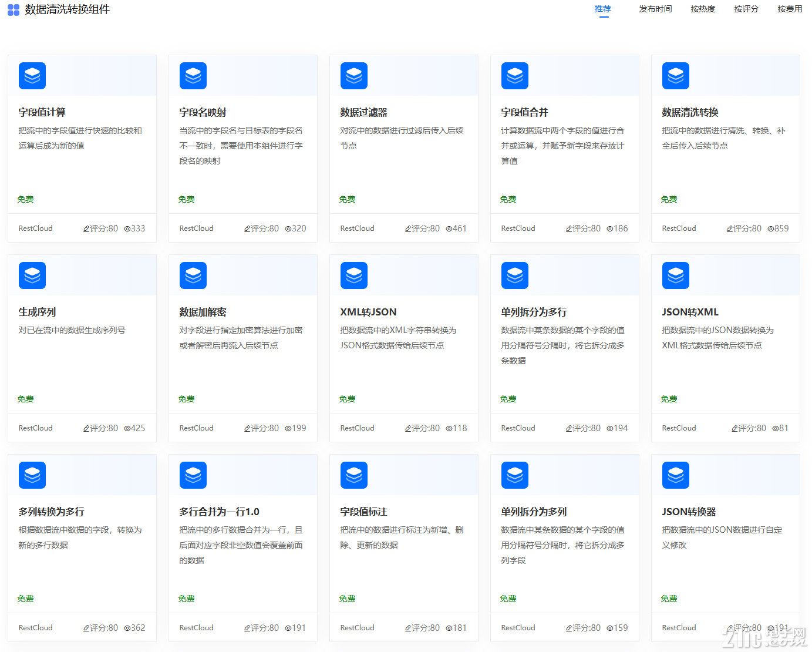The width and height of the screenshot is (812, 652).
Task: Click the JSON转换器 card's blue layer icon
Action: pyautogui.click(x=676, y=475)
